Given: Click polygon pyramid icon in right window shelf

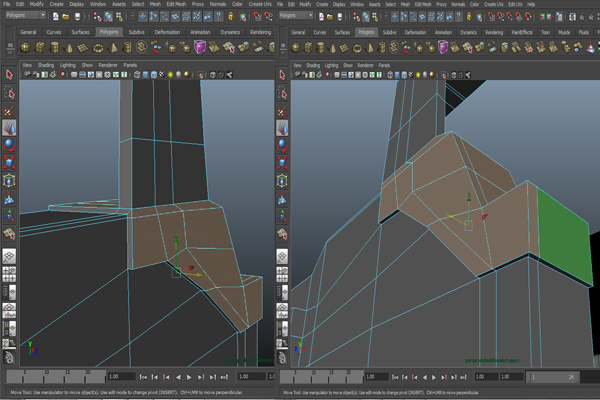Looking at the screenshot, I should pos(370,48).
